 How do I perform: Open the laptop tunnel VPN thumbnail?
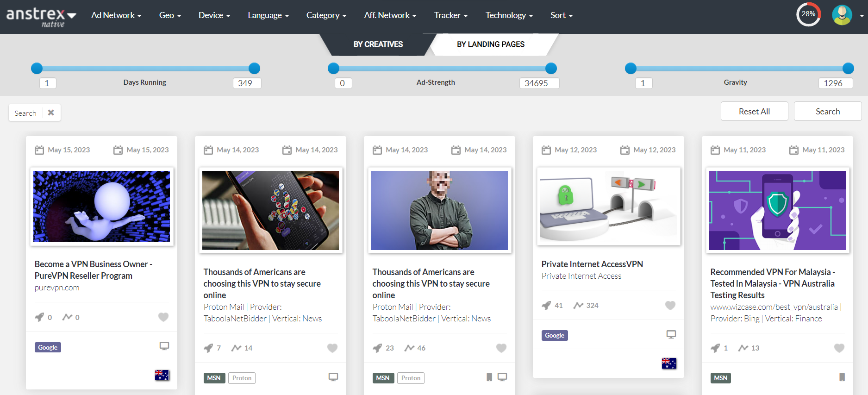click(608, 207)
